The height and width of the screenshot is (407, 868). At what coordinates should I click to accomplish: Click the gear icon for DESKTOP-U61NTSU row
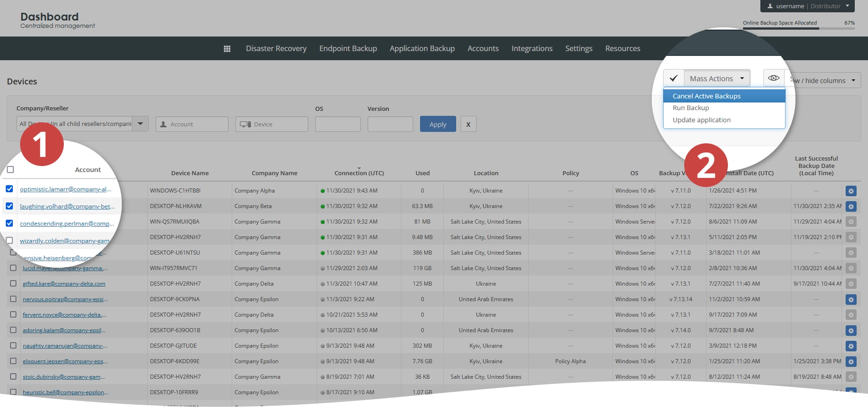[x=851, y=253]
